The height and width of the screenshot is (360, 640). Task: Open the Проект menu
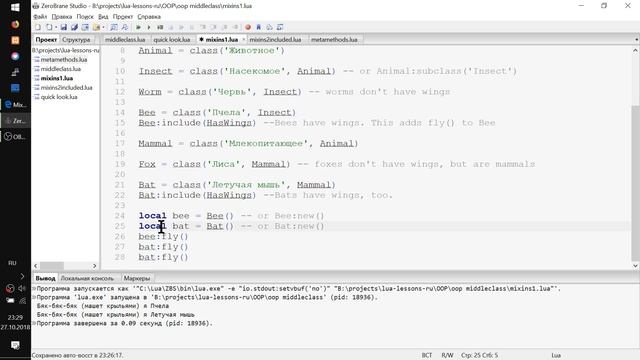tap(123, 17)
